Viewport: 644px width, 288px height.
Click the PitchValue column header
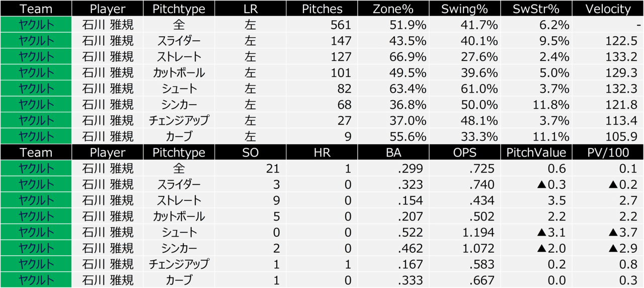tap(536, 153)
